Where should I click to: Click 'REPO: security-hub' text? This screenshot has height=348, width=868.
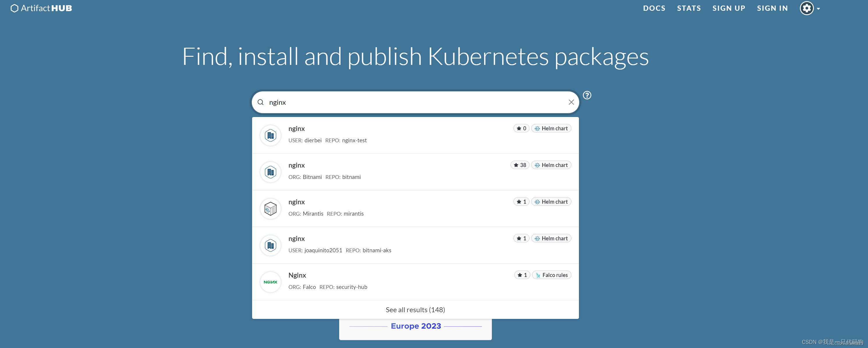343,287
